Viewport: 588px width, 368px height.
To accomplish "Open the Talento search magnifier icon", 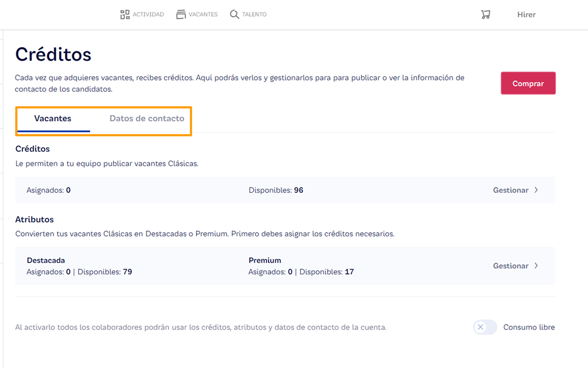I will (x=234, y=14).
